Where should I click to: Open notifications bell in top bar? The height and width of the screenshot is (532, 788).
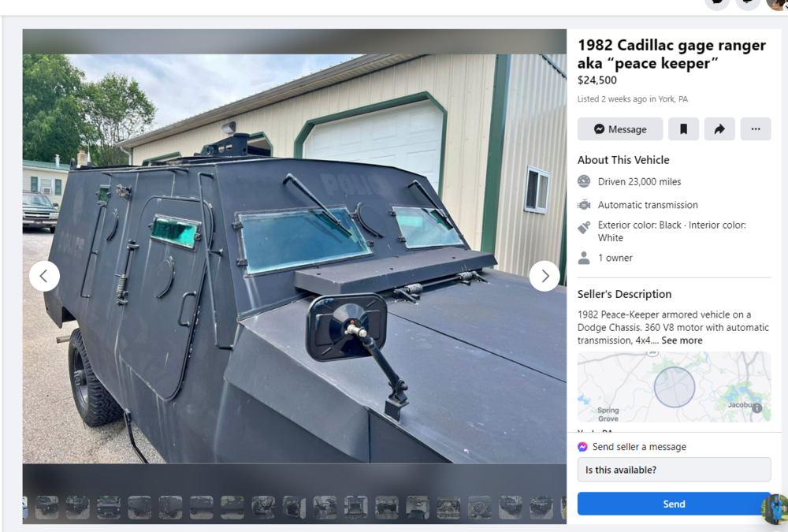748,3
